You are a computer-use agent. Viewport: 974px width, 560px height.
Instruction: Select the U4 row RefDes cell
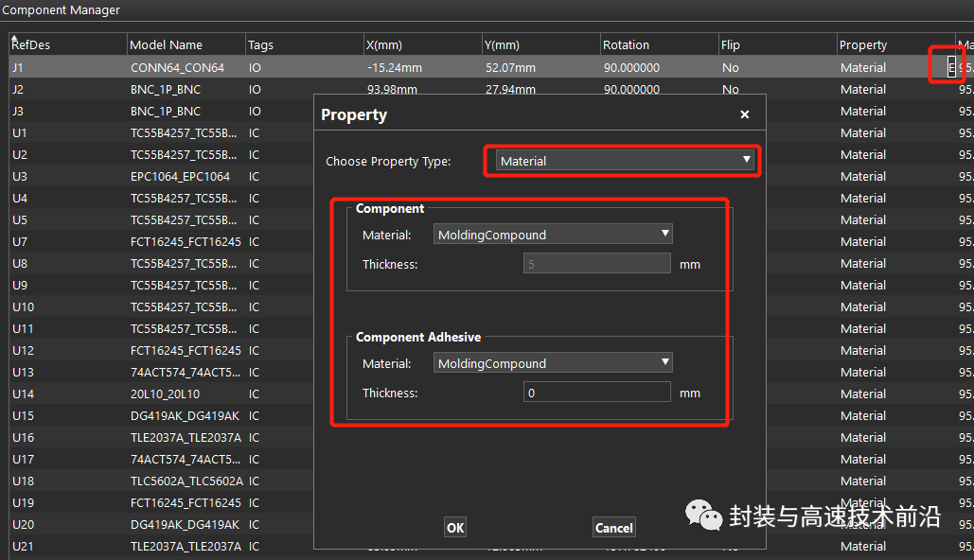pyautogui.click(x=68, y=198)
